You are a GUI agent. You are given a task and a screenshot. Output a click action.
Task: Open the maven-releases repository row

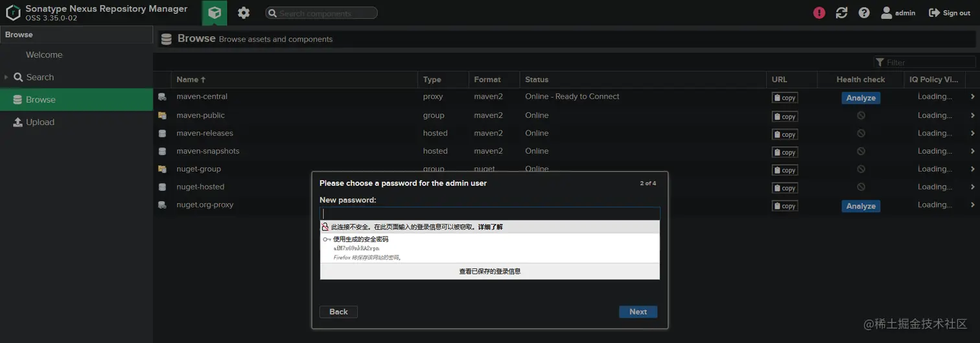[566, 133]
